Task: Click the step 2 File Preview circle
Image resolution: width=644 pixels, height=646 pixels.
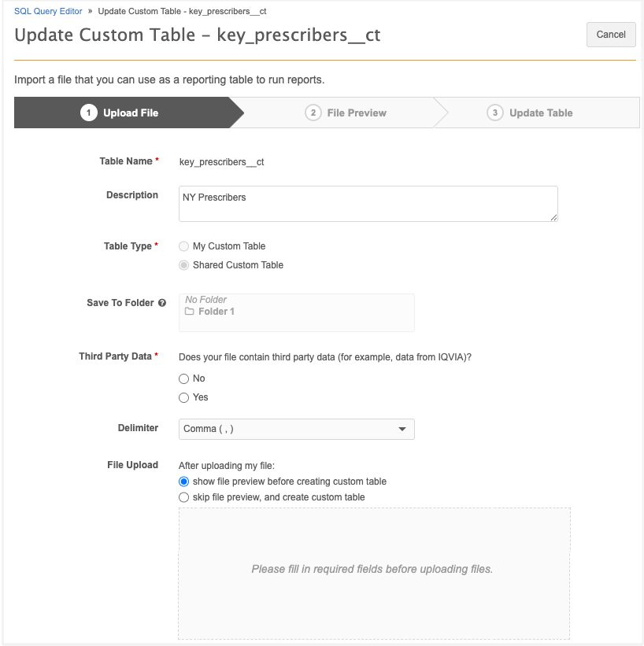Action: tap(313, 113)
